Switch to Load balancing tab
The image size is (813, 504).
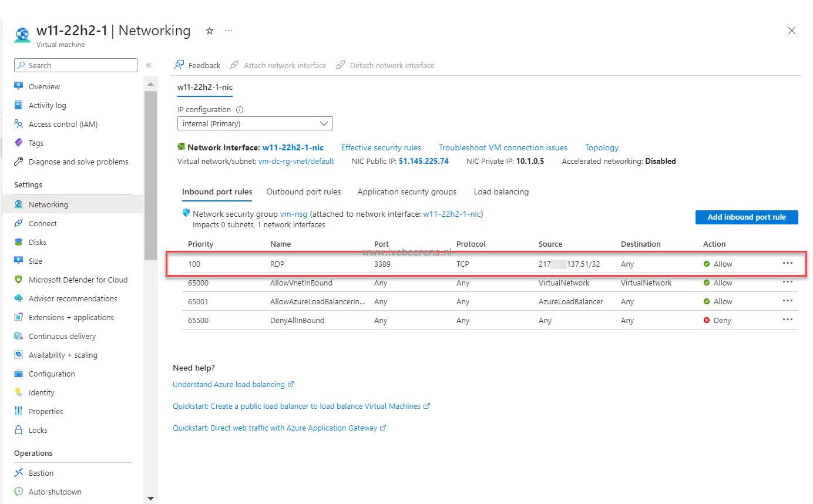pos(501,191)
